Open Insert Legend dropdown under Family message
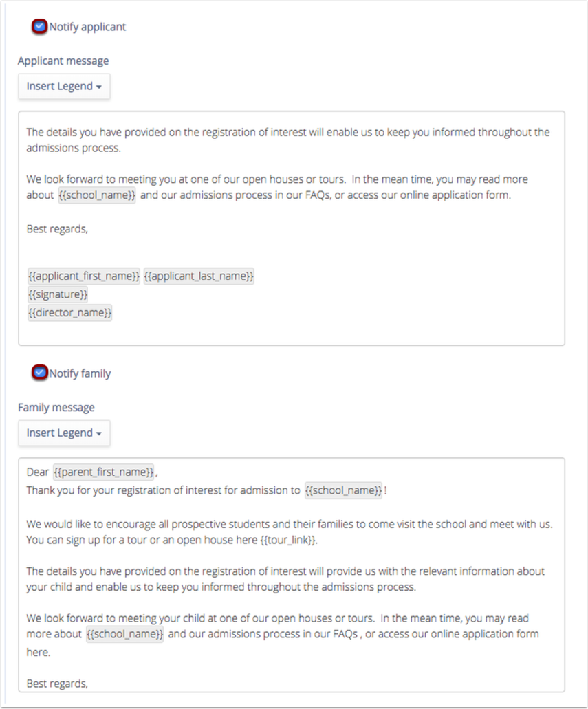The width and height of the screenshot is (588, 709). (x=64, y=433)
